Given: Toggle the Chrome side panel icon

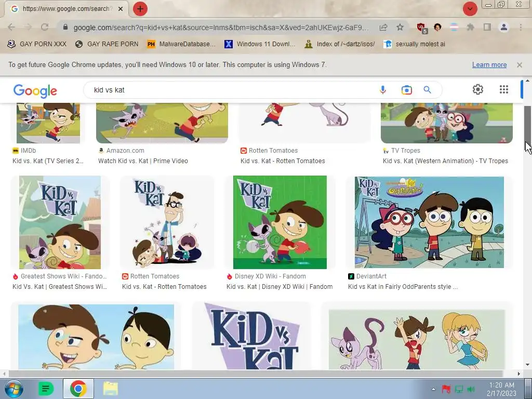Looking at the screenshot, I should (487, 27).
